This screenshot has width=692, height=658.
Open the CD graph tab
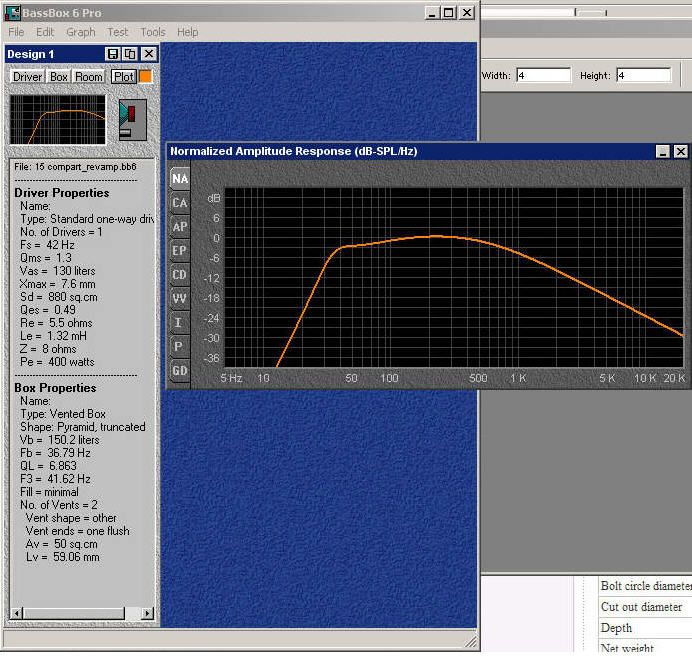pyautogui.click(x=179, y=275)
